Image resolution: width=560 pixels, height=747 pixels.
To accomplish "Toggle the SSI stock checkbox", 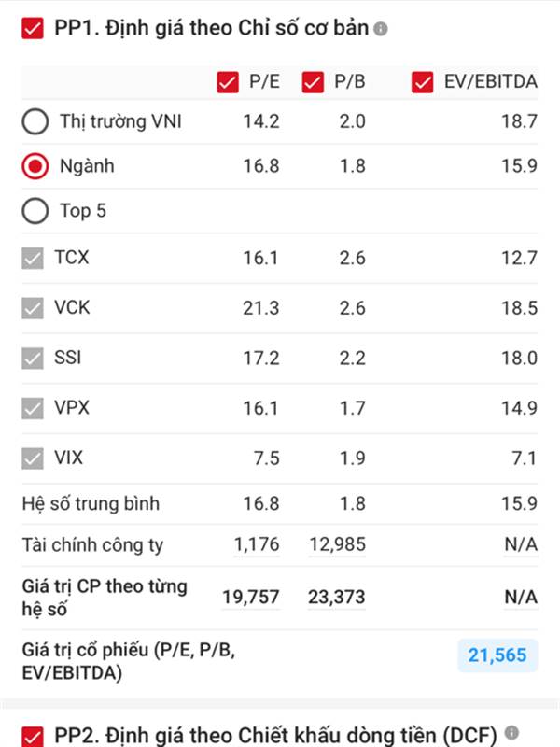I will (x=34, y=358).
